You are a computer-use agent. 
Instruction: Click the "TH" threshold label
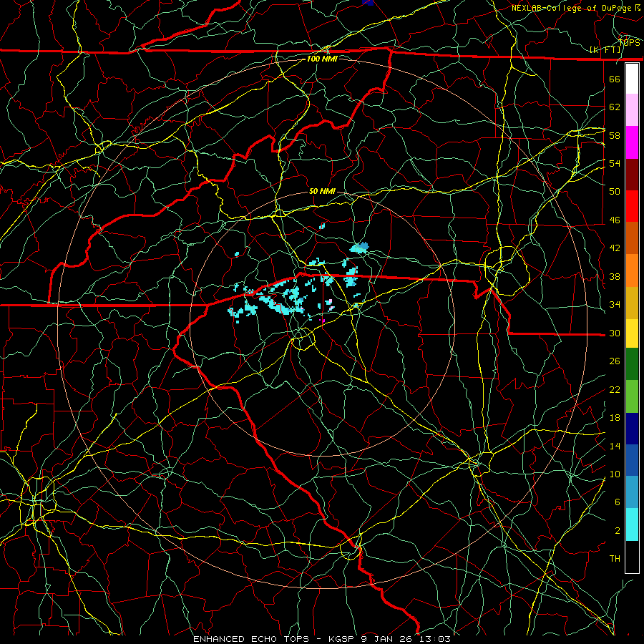click(615, 559)
